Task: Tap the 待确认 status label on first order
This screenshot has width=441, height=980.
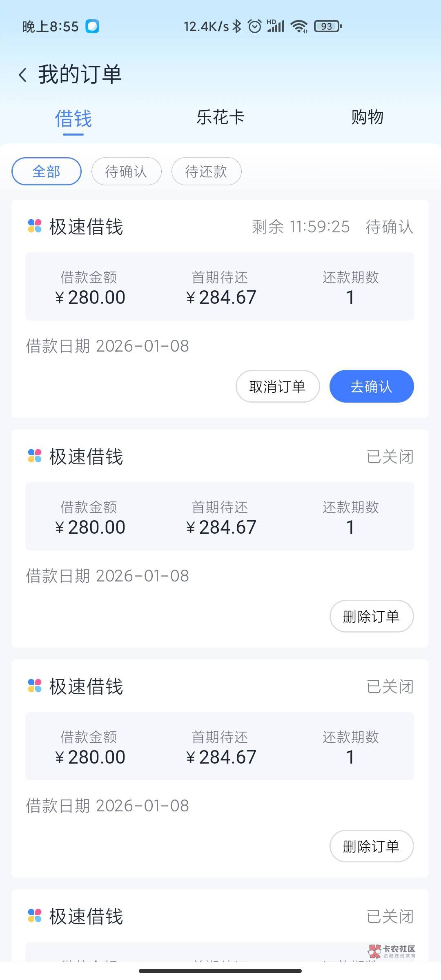Action: pos(389,227)
